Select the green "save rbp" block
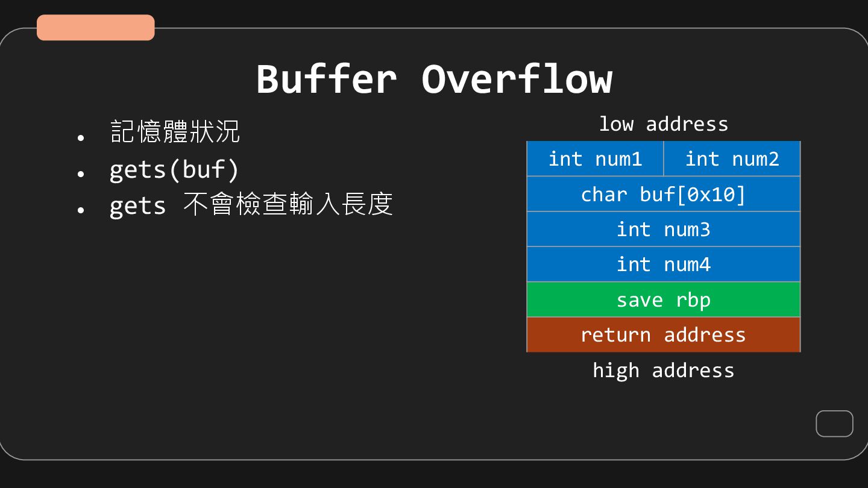 664,299
